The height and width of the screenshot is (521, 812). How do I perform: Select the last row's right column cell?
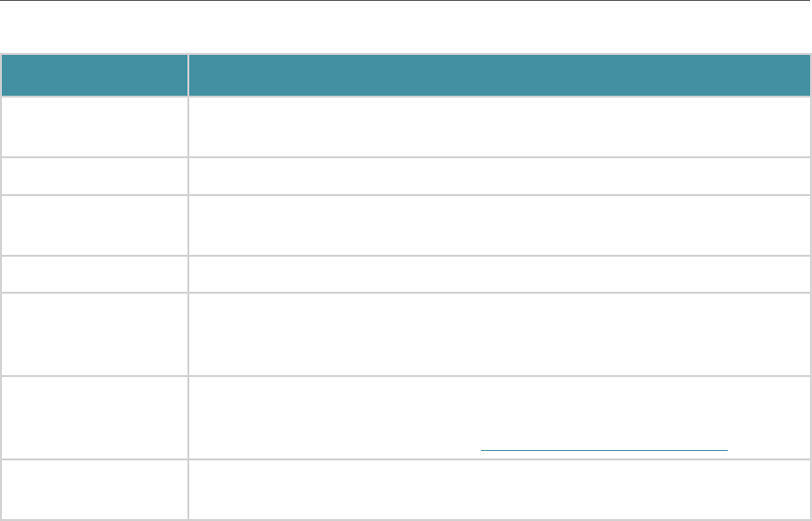click(499, 489)
